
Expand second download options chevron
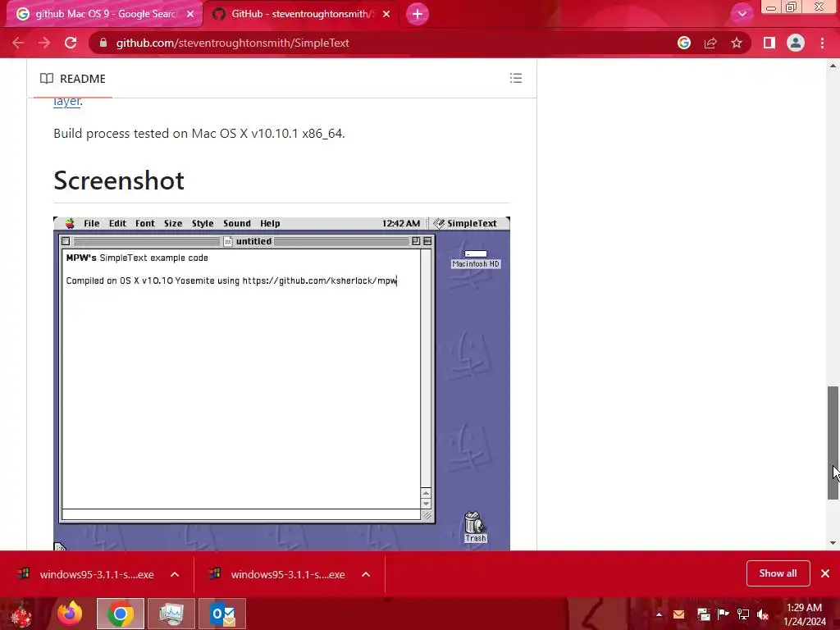coord(366,574)
